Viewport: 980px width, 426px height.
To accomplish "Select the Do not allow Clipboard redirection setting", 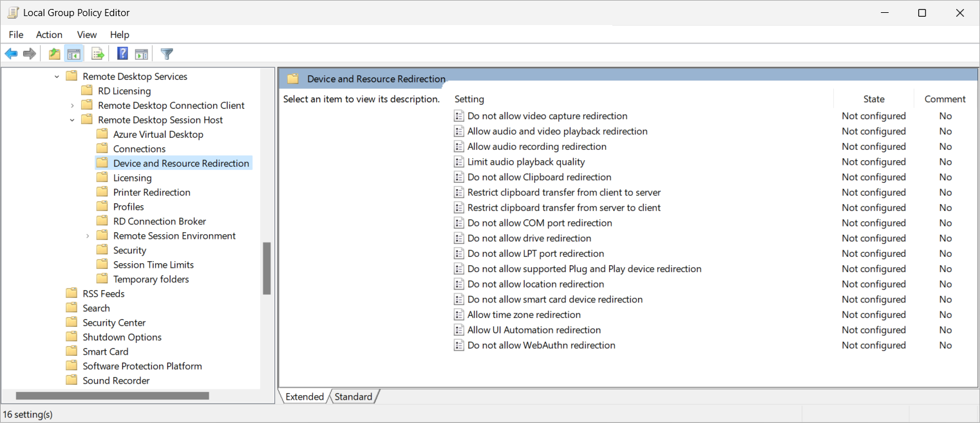I will (540, 177).
